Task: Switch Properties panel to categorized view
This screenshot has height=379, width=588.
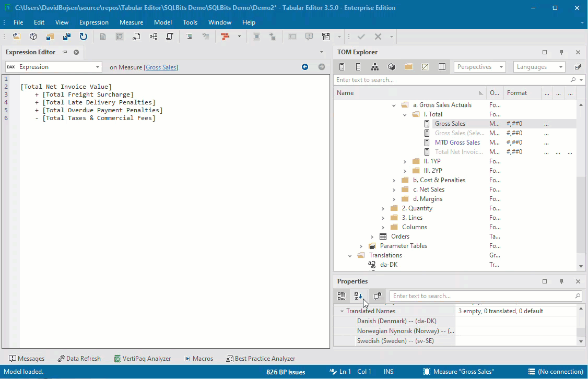Action: click(342, 295)
